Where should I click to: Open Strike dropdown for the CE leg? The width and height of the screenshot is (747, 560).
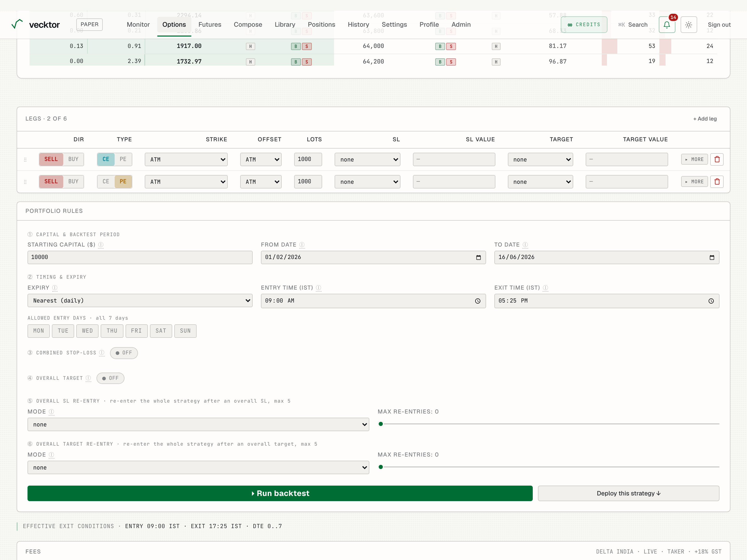(x=186, y=160)
